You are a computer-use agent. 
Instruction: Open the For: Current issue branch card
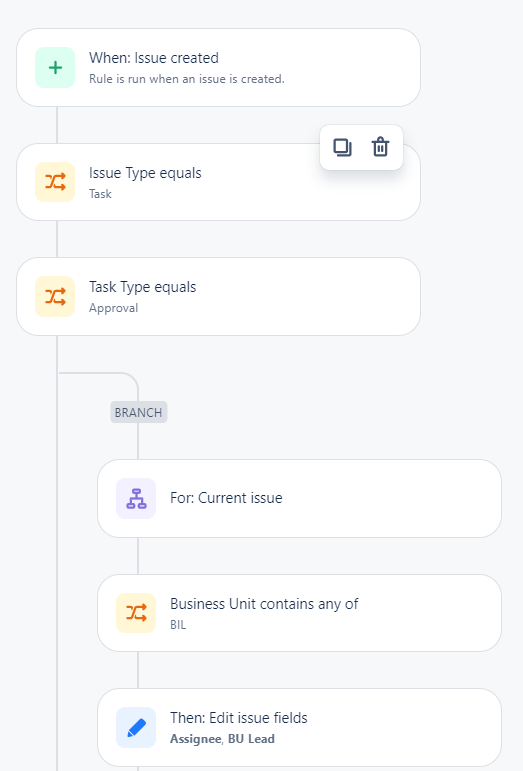coord(299,499)
